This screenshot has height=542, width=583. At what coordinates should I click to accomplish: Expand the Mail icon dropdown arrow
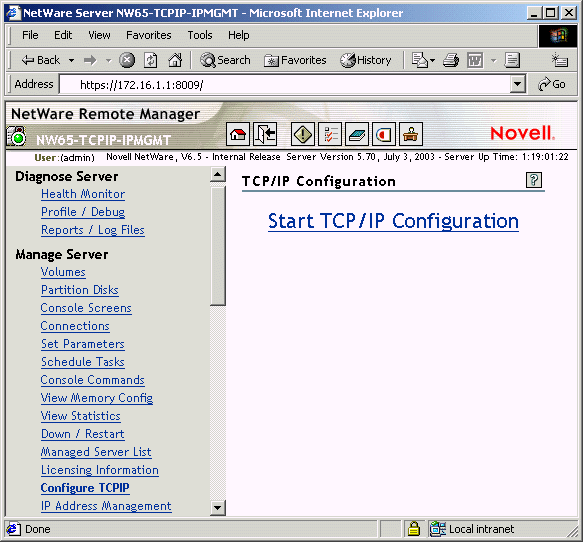coord(432,60)
